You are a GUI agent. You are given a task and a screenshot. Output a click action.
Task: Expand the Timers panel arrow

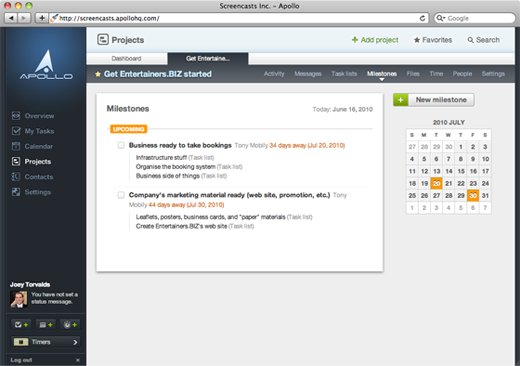tap(75, 342)
